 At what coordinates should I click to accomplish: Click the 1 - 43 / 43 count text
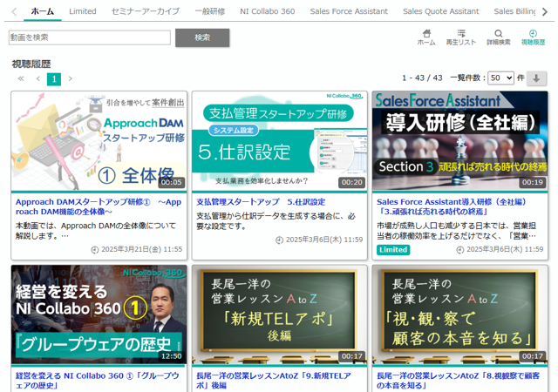[422, 78]
